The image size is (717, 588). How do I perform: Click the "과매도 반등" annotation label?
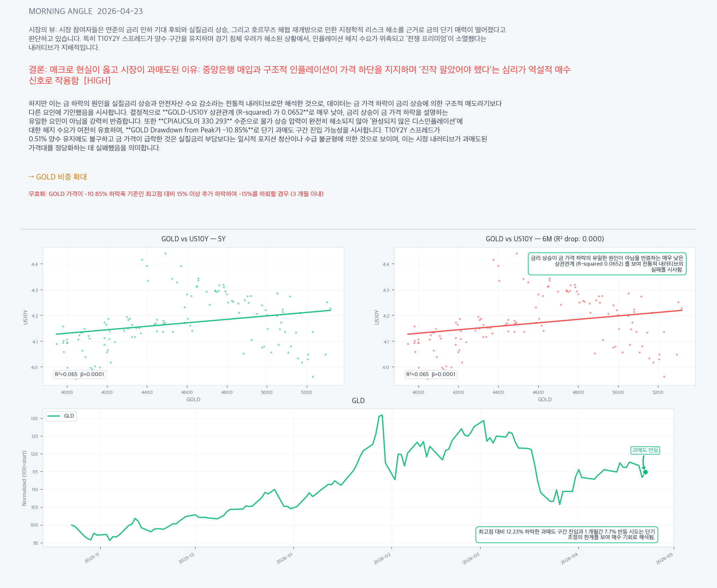coord(645,450)
